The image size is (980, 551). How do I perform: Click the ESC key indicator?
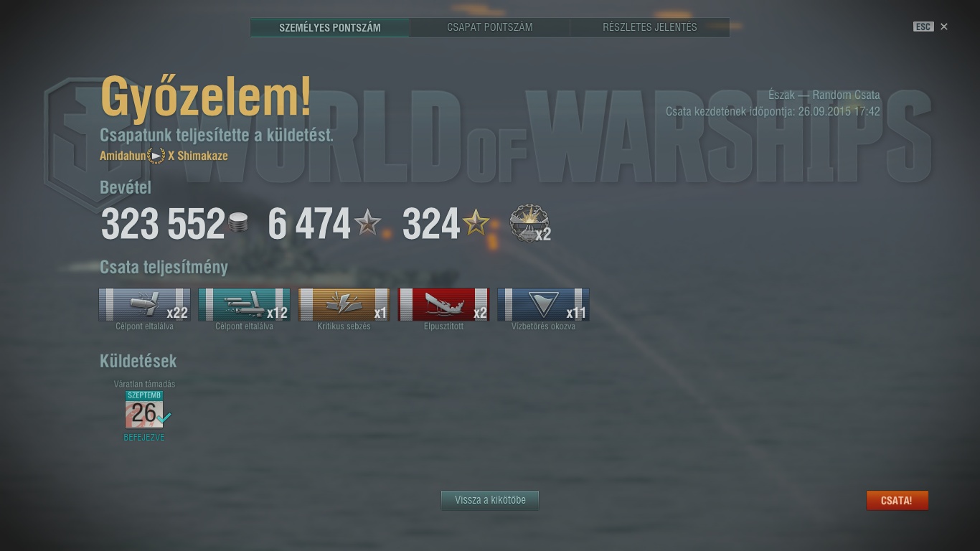[x=923, y=27]
